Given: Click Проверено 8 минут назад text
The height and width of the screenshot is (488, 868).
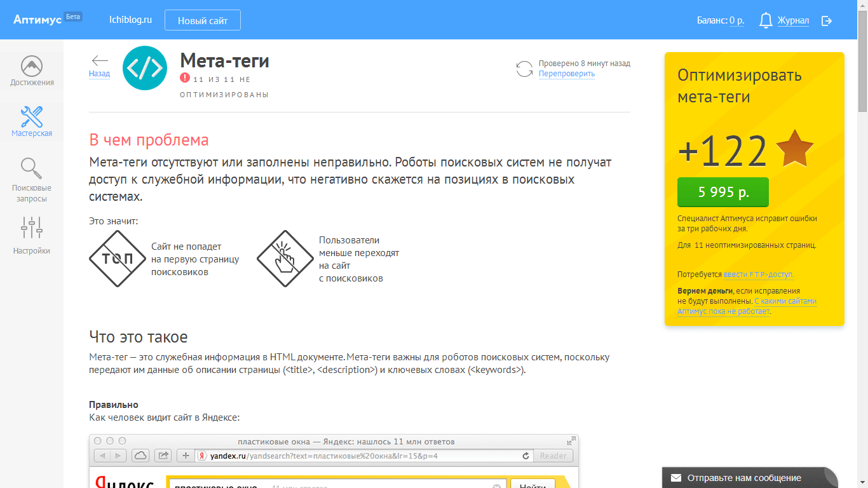Looking at the screenshot, I should click(x=585, y=64).
